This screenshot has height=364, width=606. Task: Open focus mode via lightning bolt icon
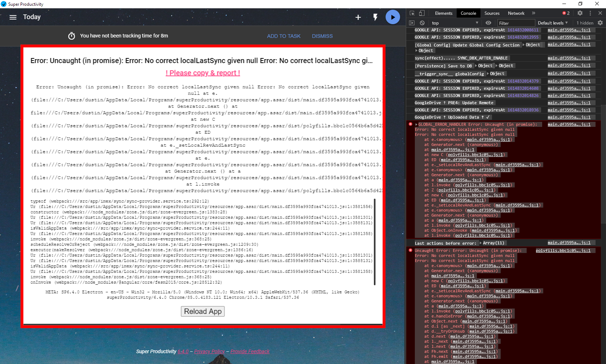point(375,17)
